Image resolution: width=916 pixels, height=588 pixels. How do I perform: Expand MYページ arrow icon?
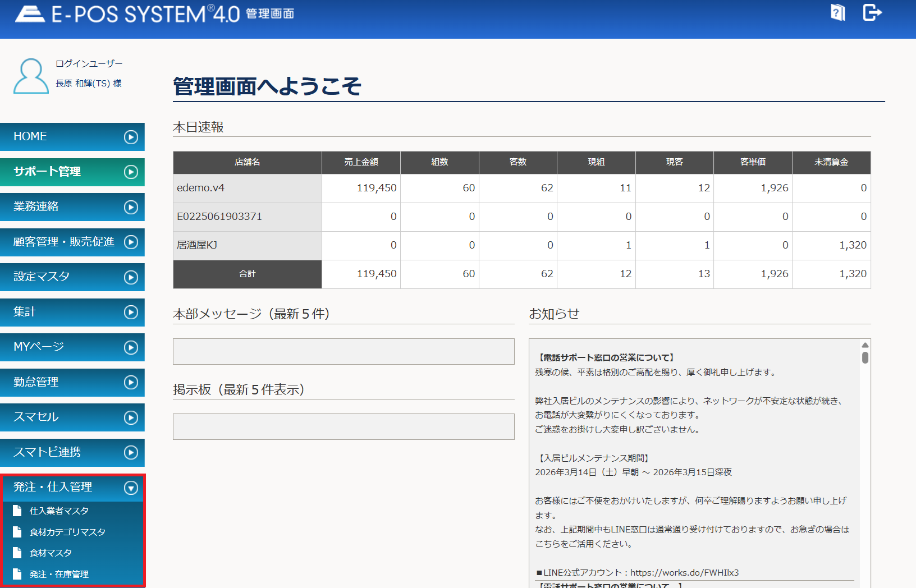pos(131,347)
